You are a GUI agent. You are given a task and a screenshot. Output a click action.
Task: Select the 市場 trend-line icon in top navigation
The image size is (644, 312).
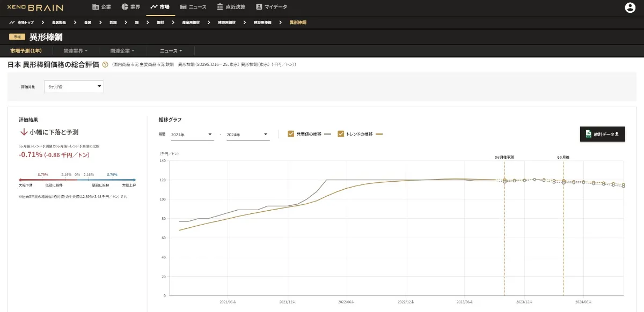(154, 7)
